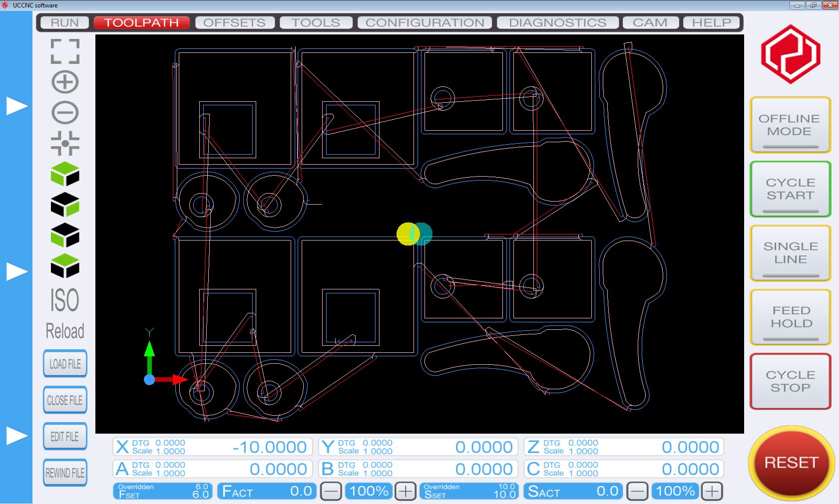
Task: Decrease feed override with minus button
Action: click(x=331, y=492)
